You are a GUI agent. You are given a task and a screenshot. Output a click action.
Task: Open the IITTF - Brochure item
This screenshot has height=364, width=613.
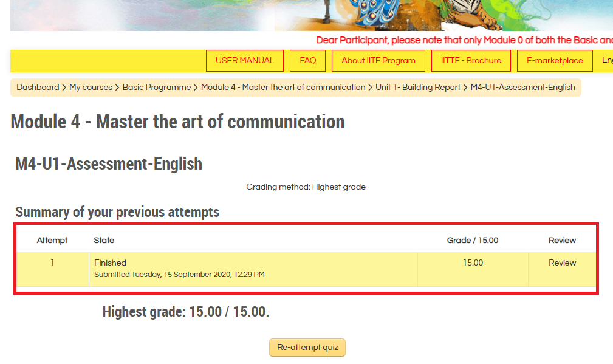coord(471,61)
